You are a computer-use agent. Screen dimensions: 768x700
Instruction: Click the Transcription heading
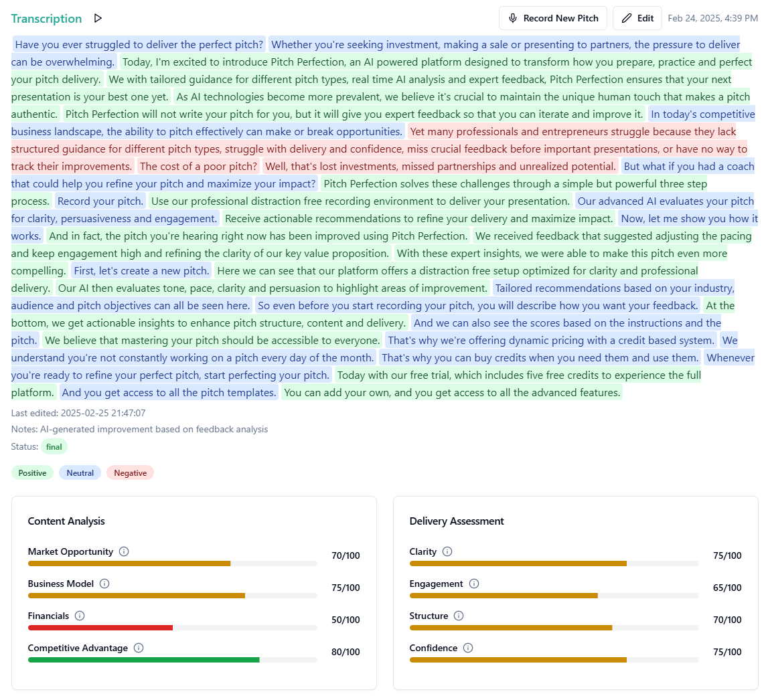pyautogui.click(x=46, y=19)
